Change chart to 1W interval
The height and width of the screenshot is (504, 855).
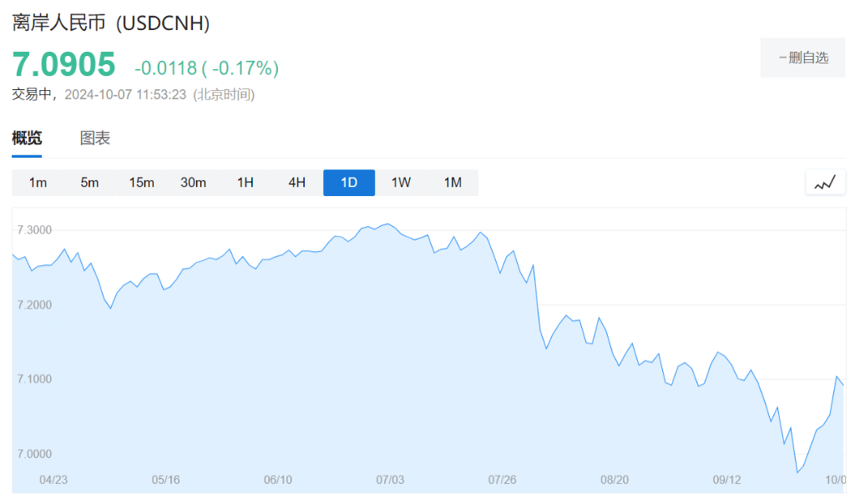[401, 183]
